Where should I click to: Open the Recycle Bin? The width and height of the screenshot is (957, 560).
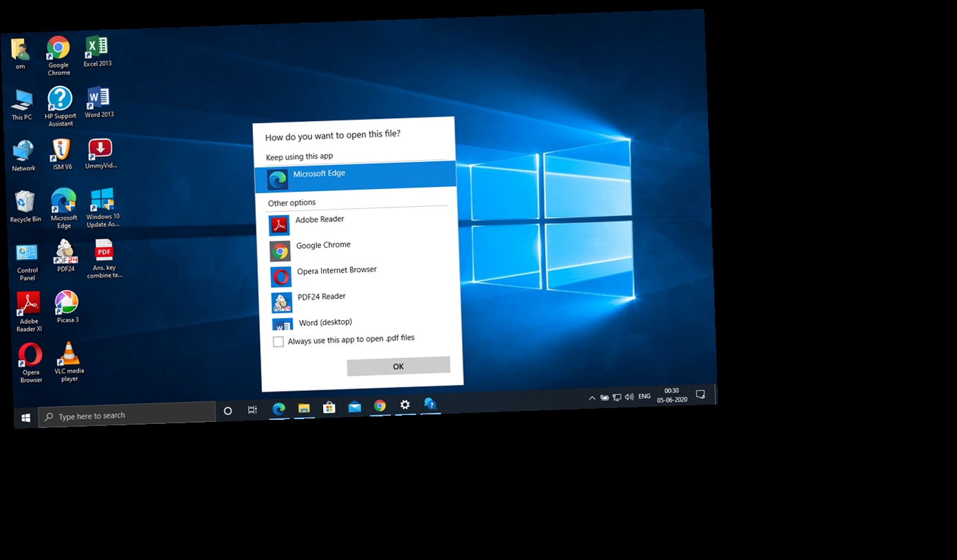point(25,199)
